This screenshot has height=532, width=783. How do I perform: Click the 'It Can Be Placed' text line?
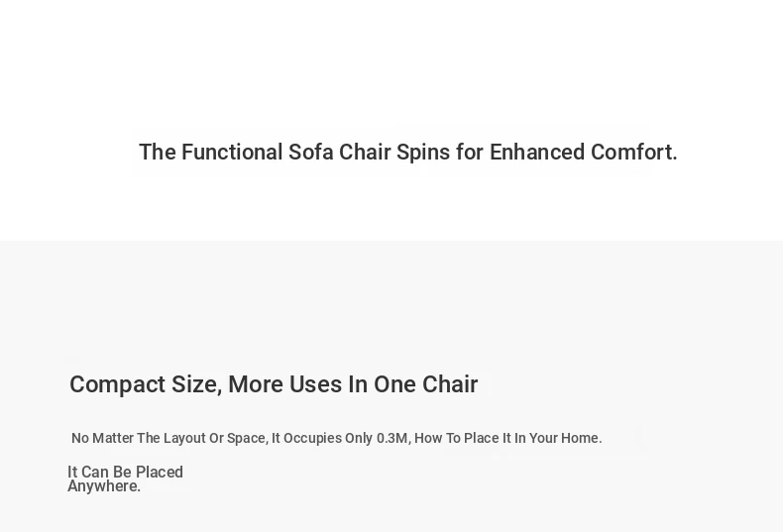[x=125, y=473]
